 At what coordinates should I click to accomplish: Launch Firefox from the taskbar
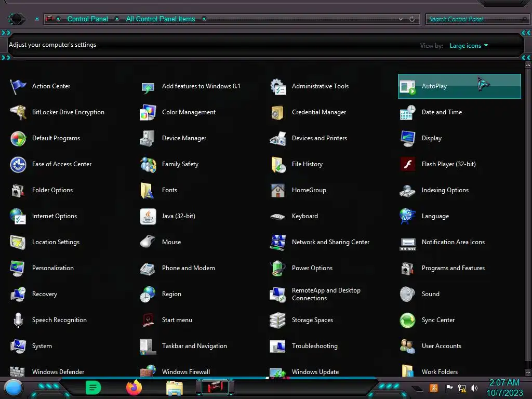coord(134,388)
